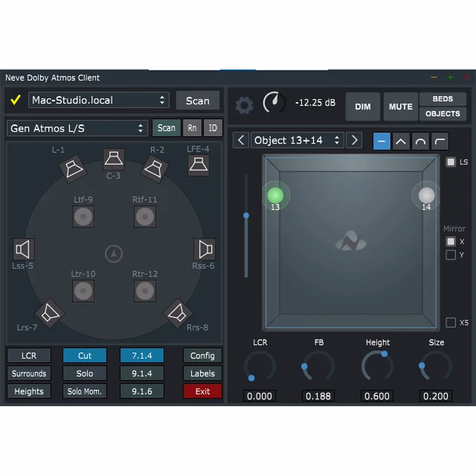Select the R-2 front right speaker icon

coord(154,169)
